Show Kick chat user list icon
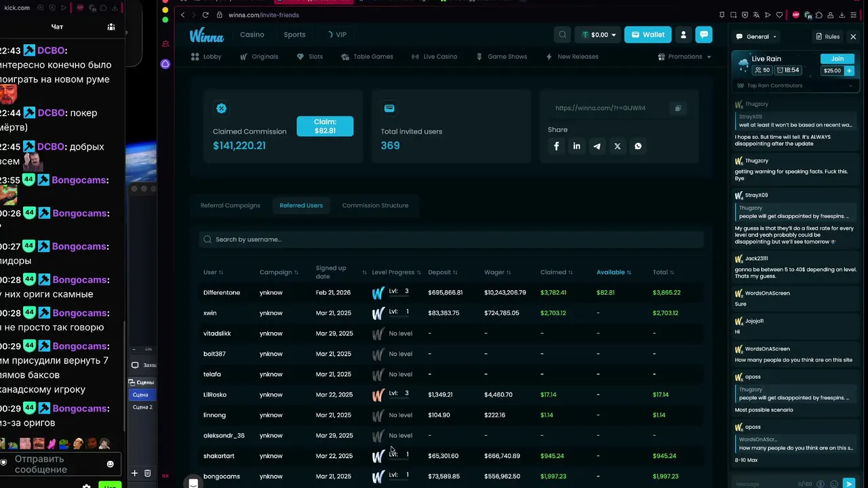The height and width of the screenshot is (488, 868). point(111,27)
